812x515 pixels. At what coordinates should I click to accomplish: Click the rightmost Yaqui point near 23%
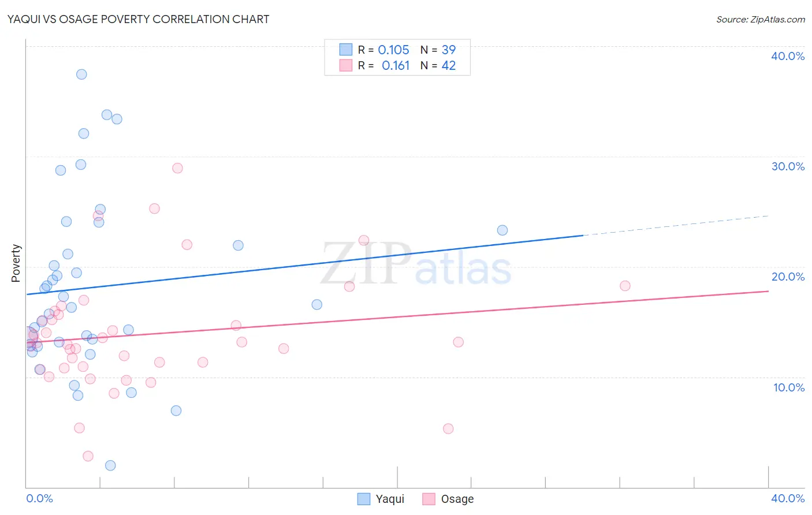point(502,230)
